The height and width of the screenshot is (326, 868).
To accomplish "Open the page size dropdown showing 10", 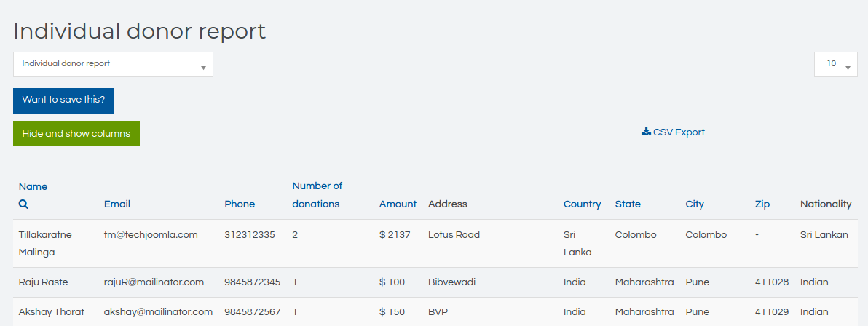I will point(835,64).
